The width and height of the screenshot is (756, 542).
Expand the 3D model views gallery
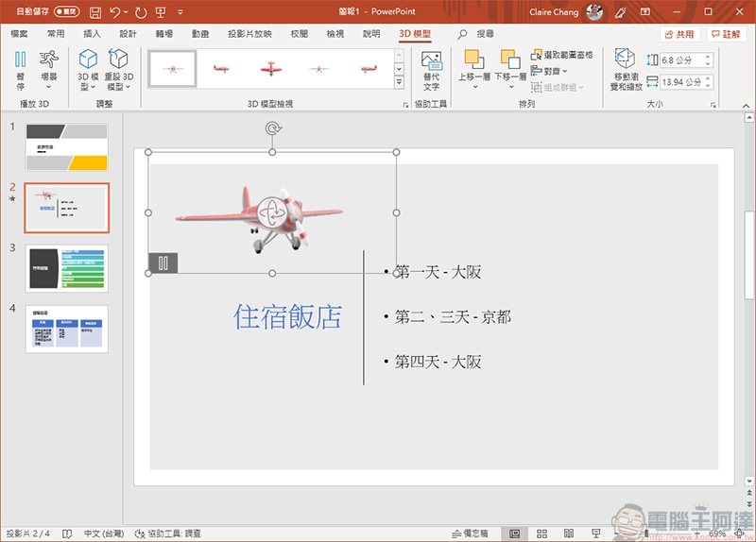pos(399,83)
